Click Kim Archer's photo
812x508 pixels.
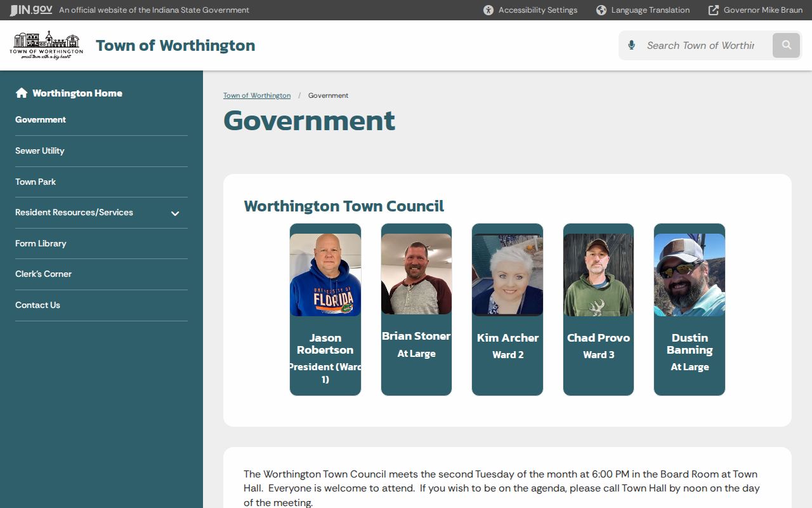[x=507, y=275]
